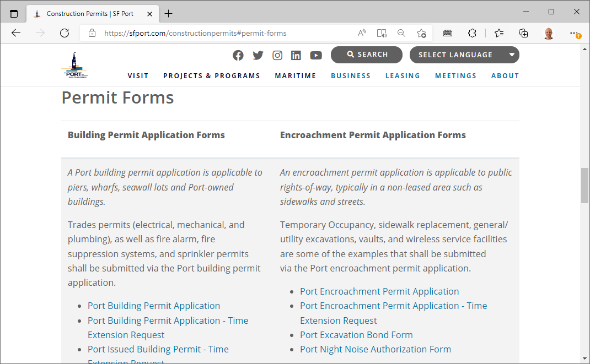Image resolution: width=590 pixels, height=364 pixels.
Task: Open the Port Encroachment Permit Application link
Action: [379, 291]
